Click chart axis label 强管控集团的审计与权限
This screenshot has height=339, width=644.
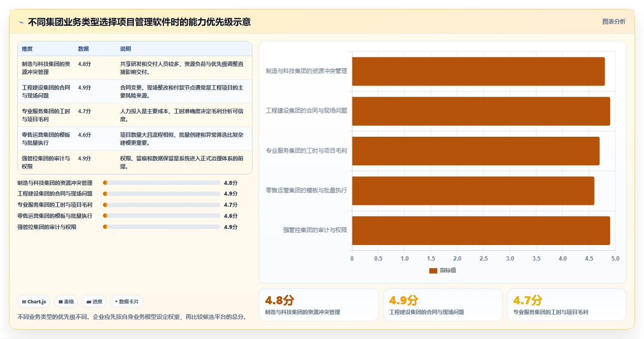[x=315, y=230]
